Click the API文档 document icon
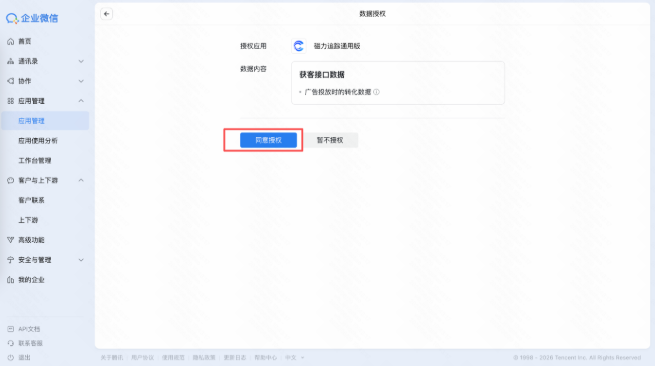 [x=10, y=329]
